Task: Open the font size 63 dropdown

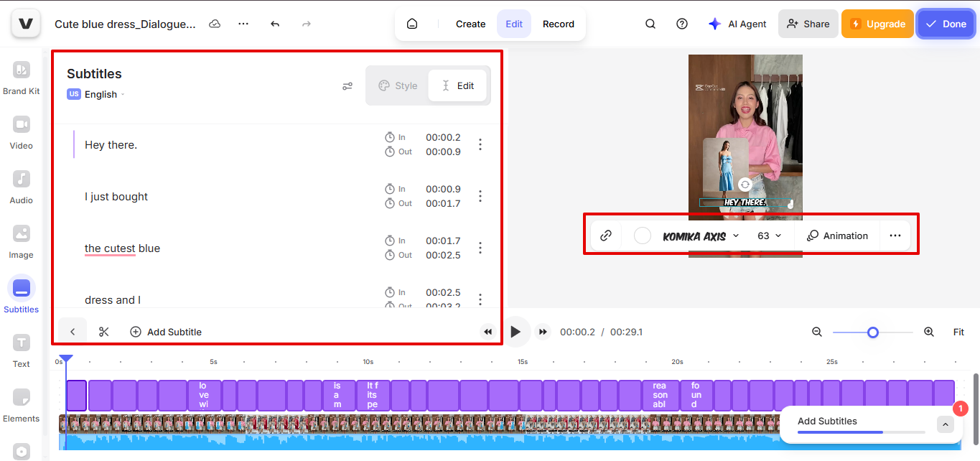Action: (x=767, y=235)
